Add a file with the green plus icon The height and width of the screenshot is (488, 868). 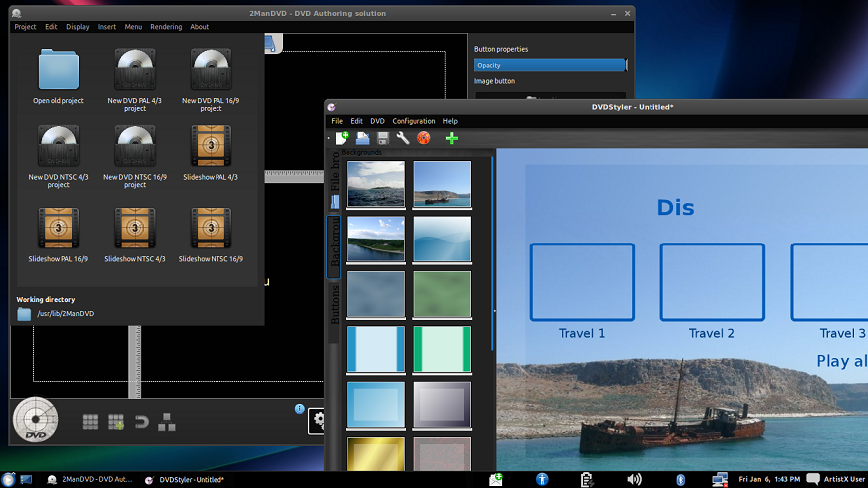(451, 138)
